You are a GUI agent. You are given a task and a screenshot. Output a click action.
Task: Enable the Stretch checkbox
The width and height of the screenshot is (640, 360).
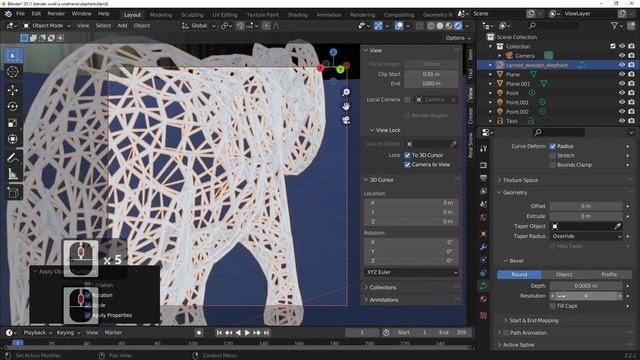(553, 156)
